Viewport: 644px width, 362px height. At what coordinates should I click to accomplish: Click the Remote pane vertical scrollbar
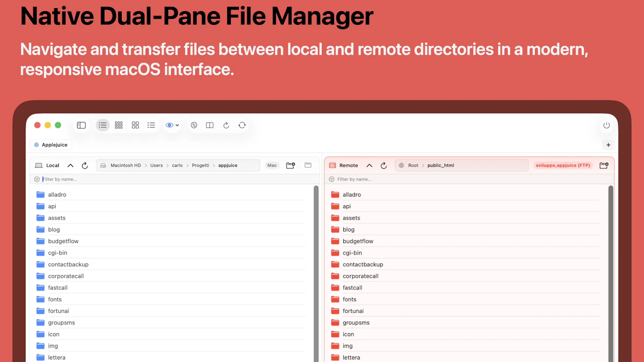coord(611,274)
